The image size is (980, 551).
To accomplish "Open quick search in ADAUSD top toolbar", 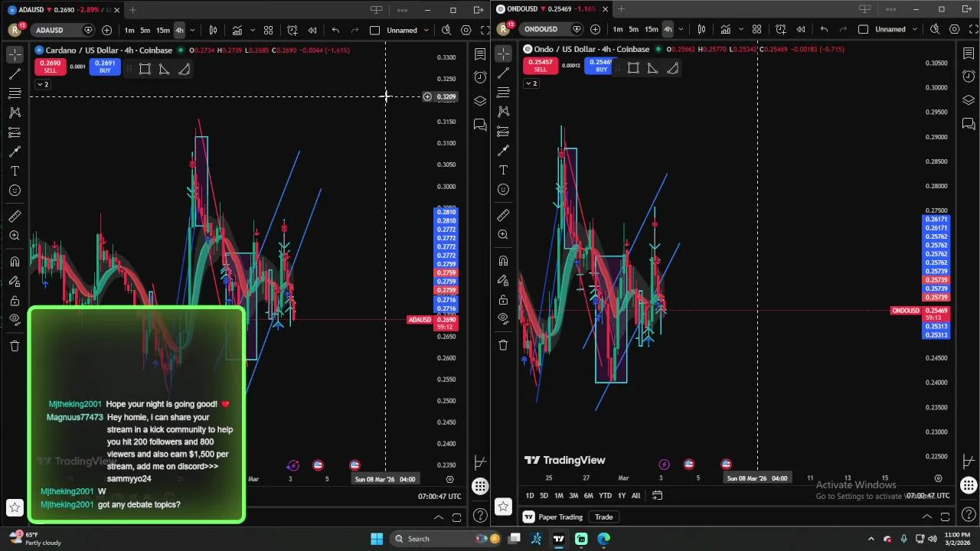I will point(446,30).
